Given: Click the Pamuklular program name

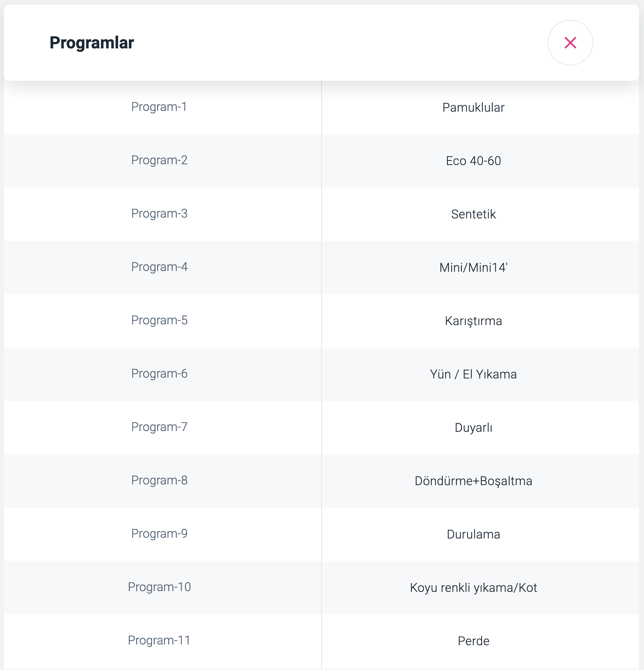Looking at the screenshot, I should coord(473,107).
